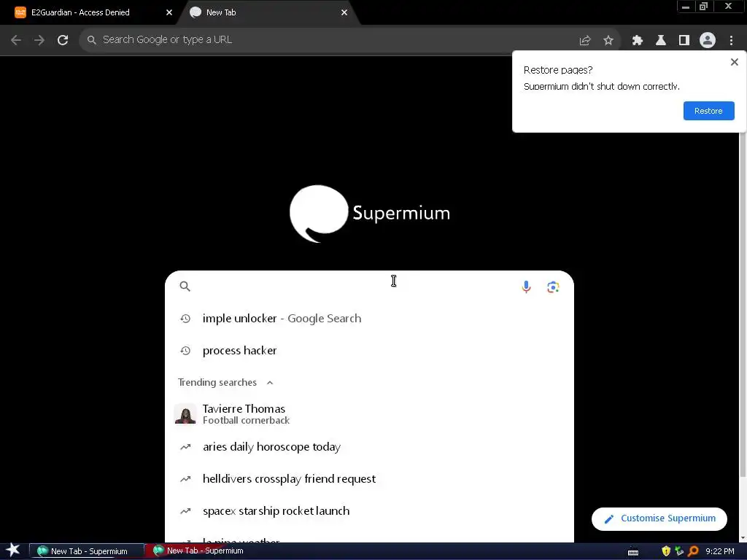Search by image with the Lens icon
747x560 pixels.
pyautogui.click(x=553, y=287)
